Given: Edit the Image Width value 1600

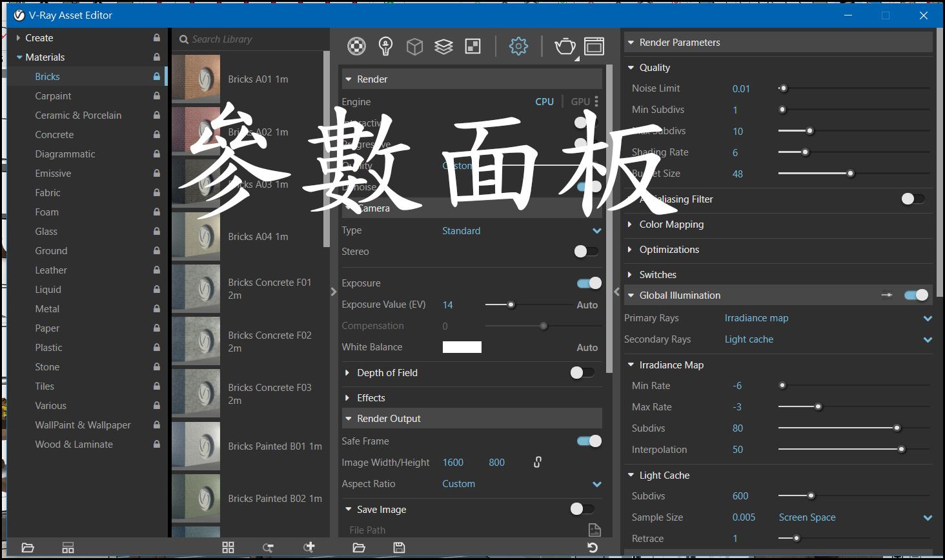Looking at the screenshot, I should 453,463.
